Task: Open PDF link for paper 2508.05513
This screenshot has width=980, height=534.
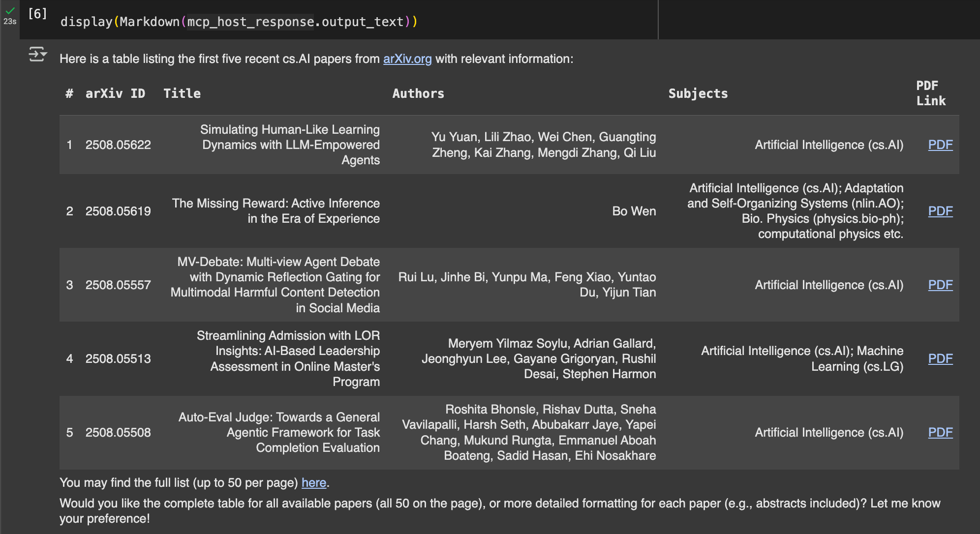Action: 940,358
